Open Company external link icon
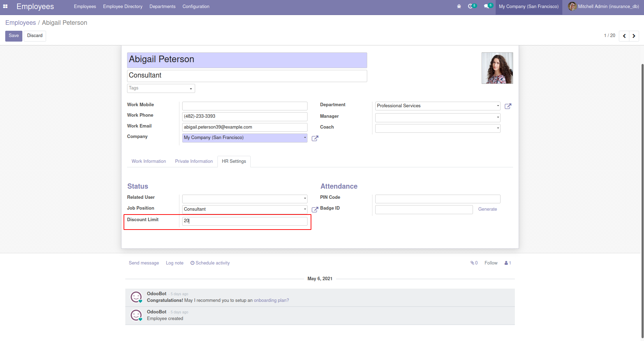644x341 pixels. tap(315, 138)
